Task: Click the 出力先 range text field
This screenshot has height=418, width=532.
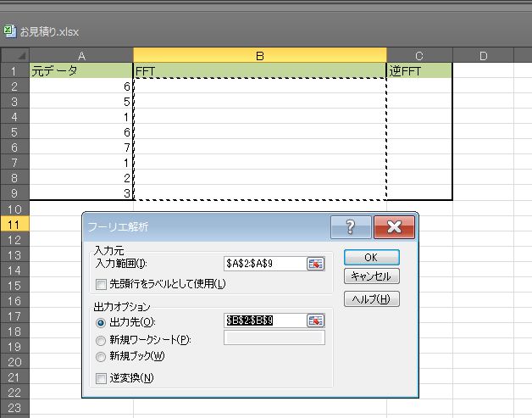Action: (x=264, y=320)
